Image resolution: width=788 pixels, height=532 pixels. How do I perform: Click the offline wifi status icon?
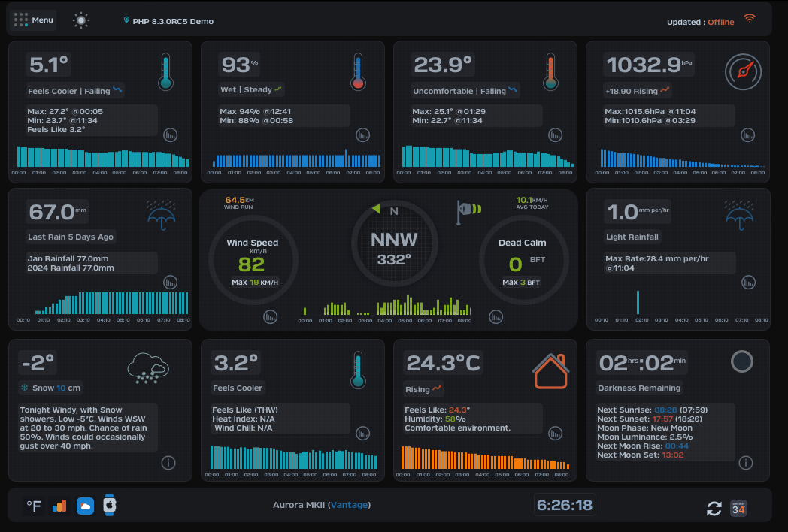click(750, 19)
